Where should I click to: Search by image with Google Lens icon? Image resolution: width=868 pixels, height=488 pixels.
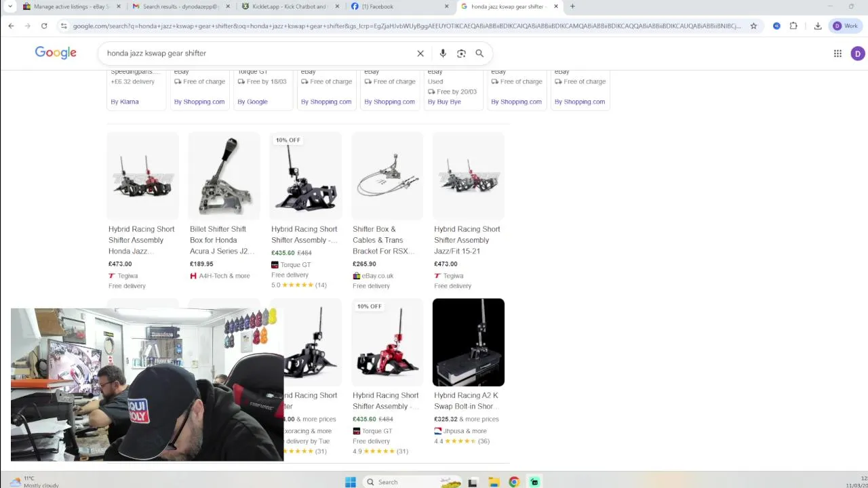tap(461, 54)
